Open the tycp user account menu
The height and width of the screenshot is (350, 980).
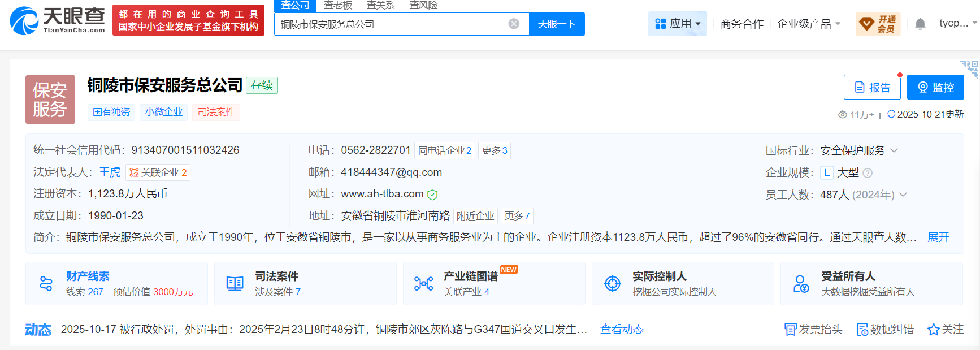click(x=958, y=23)
